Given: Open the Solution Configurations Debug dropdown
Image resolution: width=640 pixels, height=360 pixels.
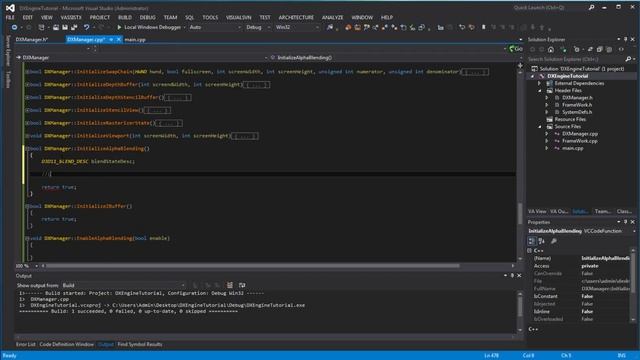Looking at the screenshot, I should pyautogui.click(x=258, y=27).
